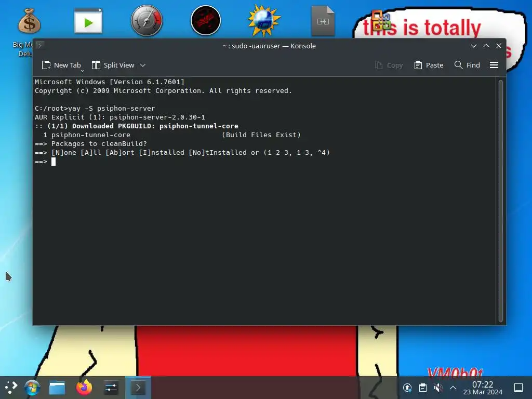This screenshot has height=399, width=532.
Task: Click the Windows orb taskbar icon
Action: point(32,388)
